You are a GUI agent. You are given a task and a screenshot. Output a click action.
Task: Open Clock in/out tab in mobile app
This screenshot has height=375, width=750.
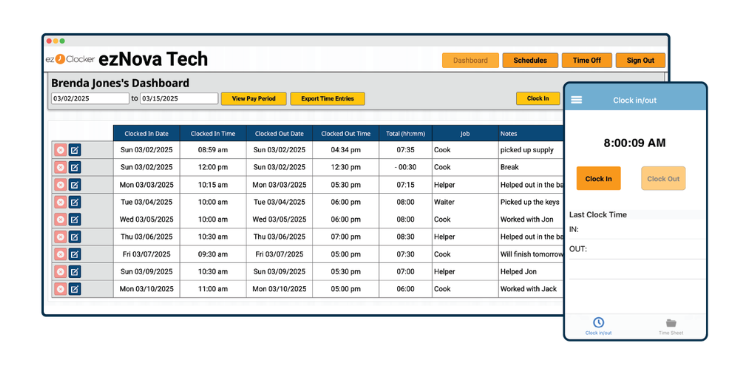coord(598,326)
